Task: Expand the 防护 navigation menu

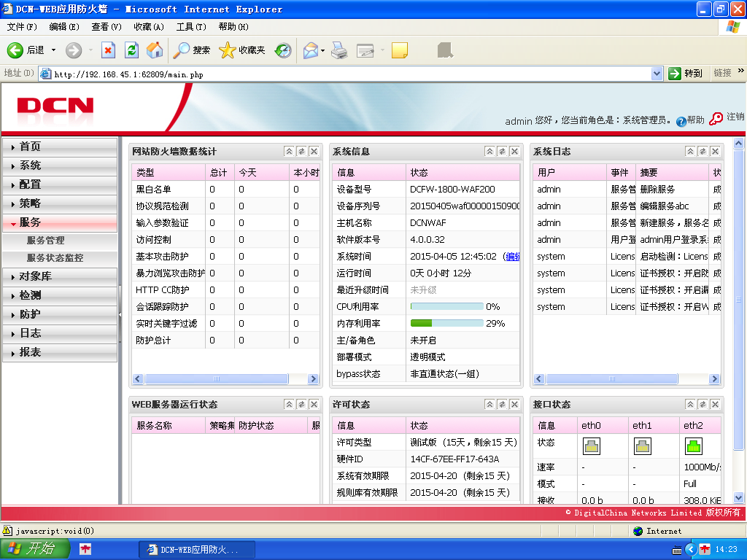Action: point(60,314)
